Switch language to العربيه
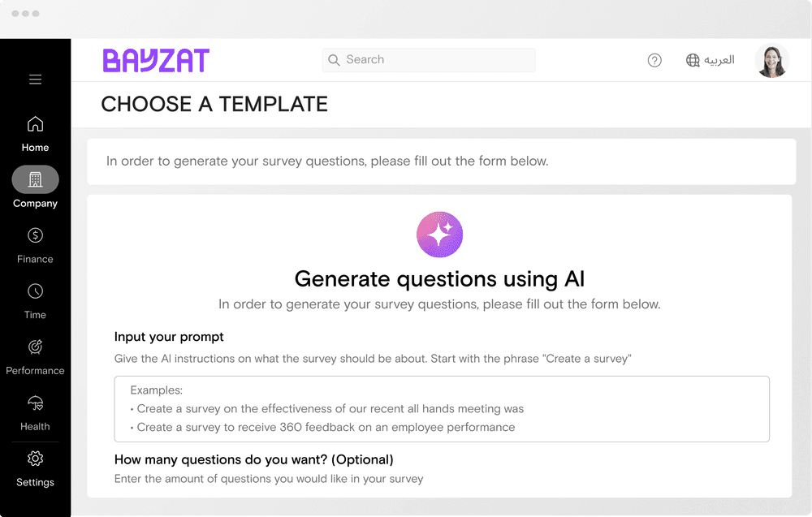The width and height of the screenshot is (812, 517). pos(719,60)
